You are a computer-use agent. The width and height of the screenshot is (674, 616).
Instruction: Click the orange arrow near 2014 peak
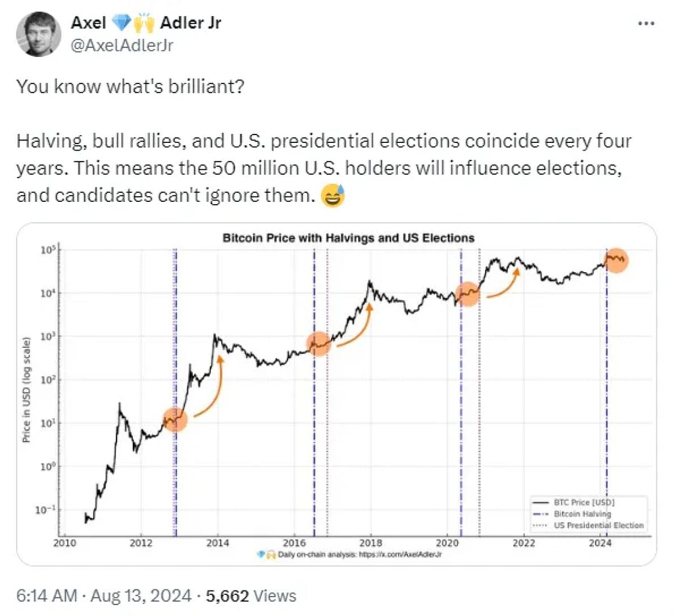pyautogui.click(x=208, y=386)
